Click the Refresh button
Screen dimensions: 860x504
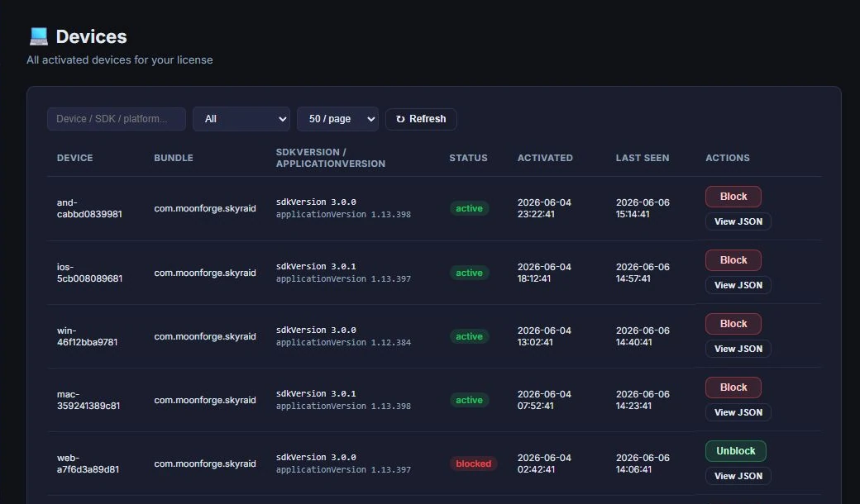(421, 119)
